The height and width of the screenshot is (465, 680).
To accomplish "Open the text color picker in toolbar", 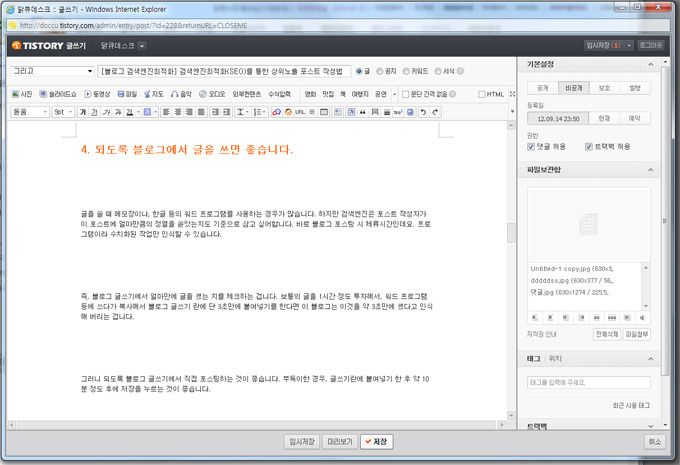I will [x=131, y=112].
